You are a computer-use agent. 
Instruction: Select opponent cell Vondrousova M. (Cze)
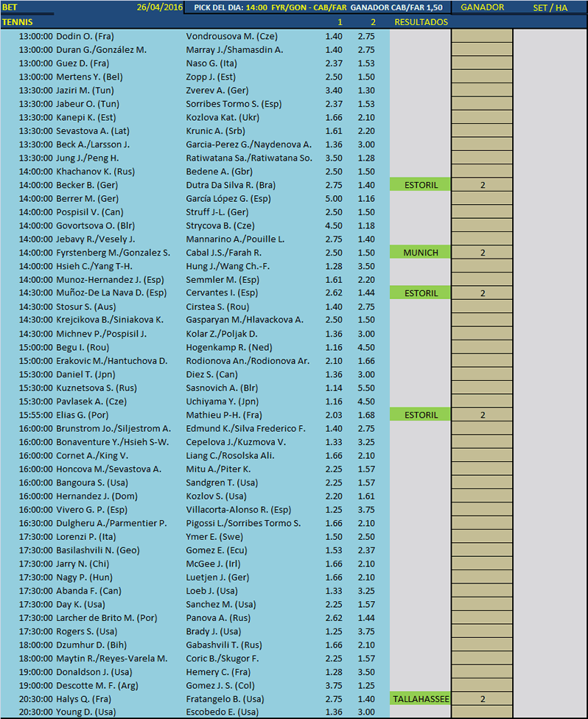tap(231, 36)
